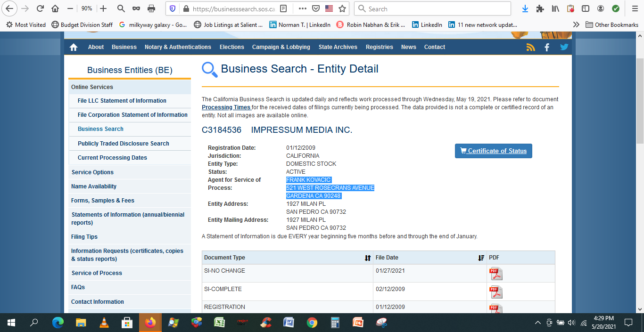Reload the page with browser refresh icon
This screenshot has height=332, width=644.
[x=40, y=8]
